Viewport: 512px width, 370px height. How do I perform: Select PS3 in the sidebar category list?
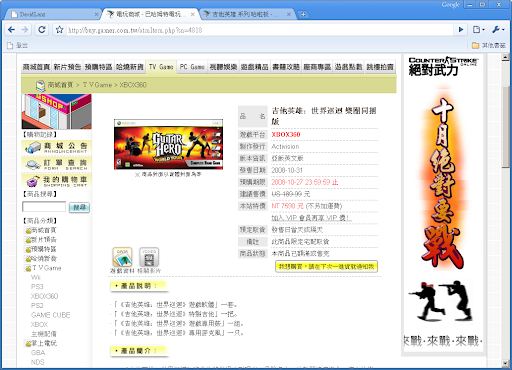[x=37, y=287]
